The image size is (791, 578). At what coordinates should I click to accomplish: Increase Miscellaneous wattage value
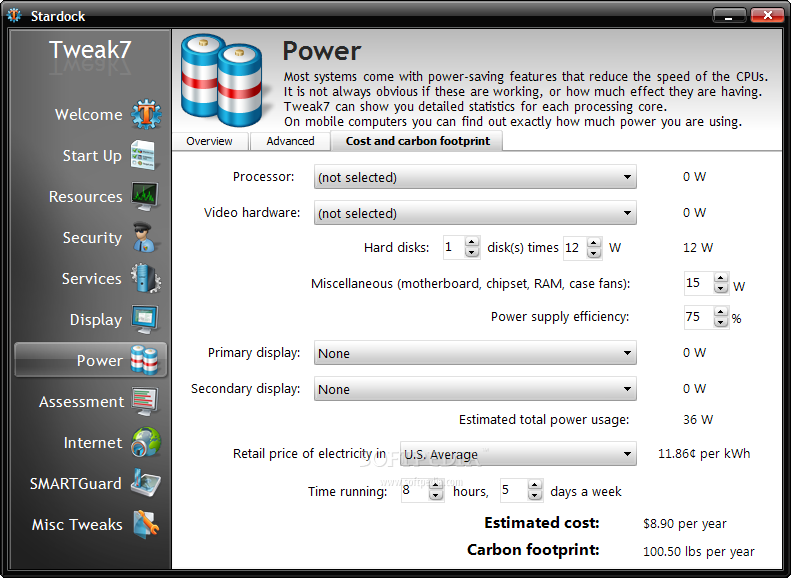(x=721, y=277)
